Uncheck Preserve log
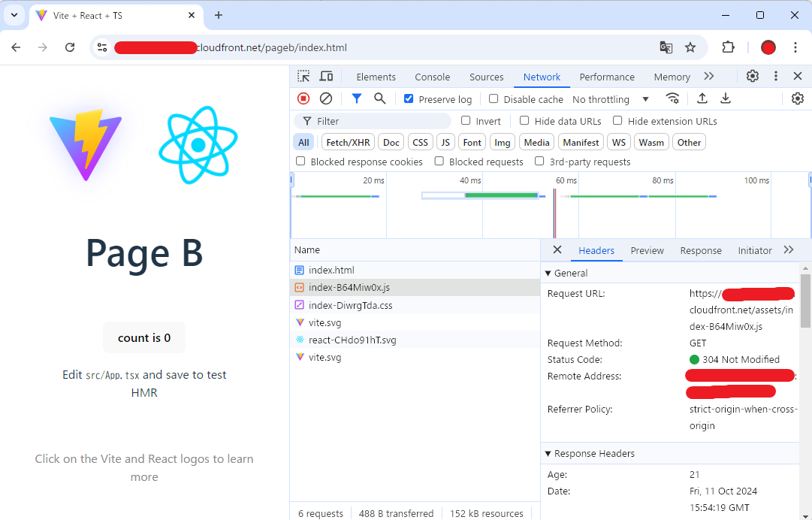Image resolution: width=812 pixels, height=520 pixels. [x=409, y=98]
